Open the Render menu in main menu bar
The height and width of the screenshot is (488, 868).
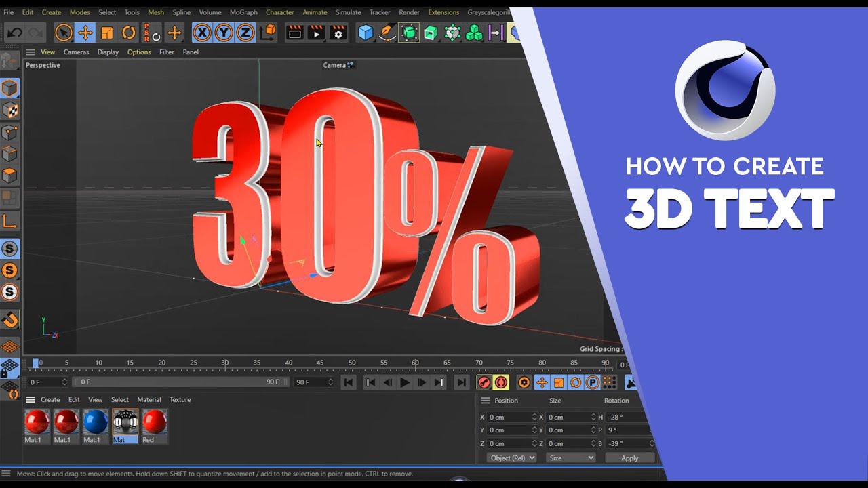tap(409, 12)
